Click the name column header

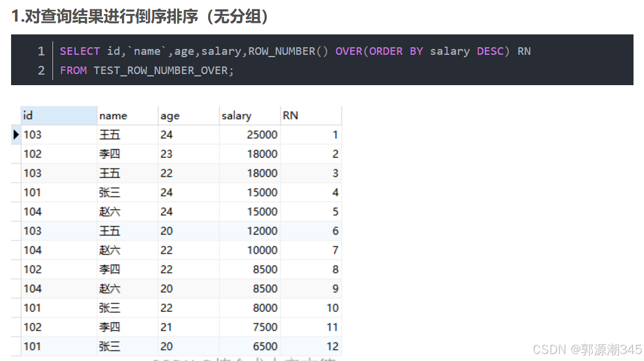coord(127,115)
